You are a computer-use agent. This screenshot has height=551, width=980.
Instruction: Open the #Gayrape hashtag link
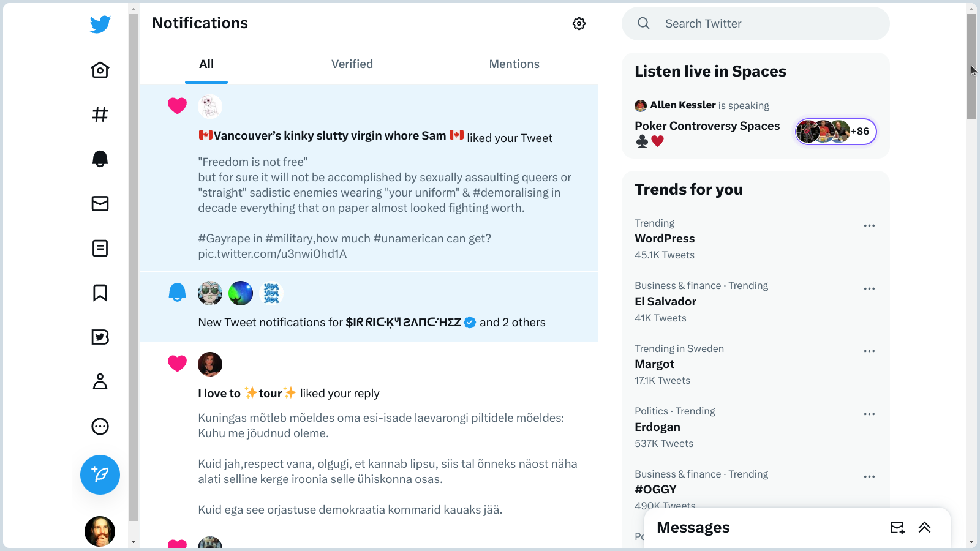(230, 239)
